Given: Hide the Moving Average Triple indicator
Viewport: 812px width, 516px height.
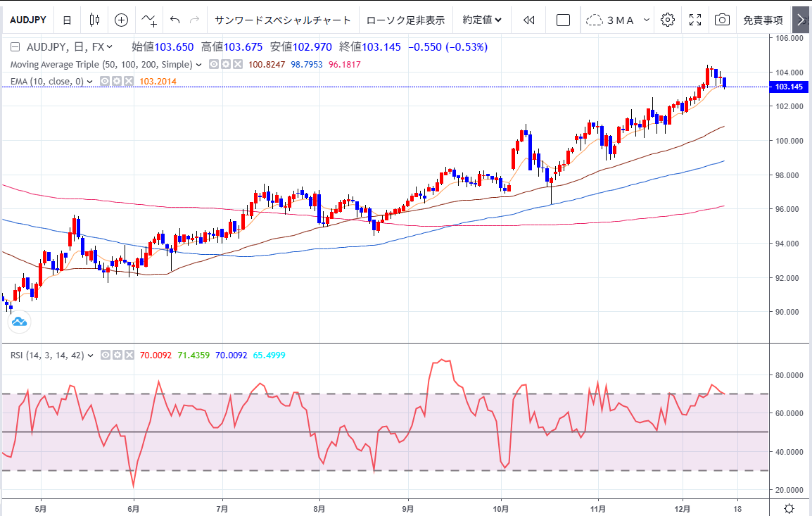Looking at the screenshot, I should [x=213, y=64].
